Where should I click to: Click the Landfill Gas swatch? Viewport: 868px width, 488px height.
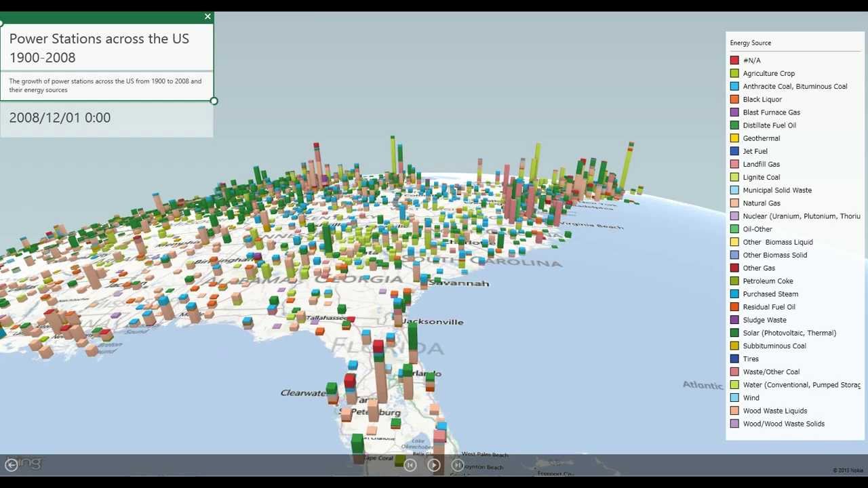[734, 164]
